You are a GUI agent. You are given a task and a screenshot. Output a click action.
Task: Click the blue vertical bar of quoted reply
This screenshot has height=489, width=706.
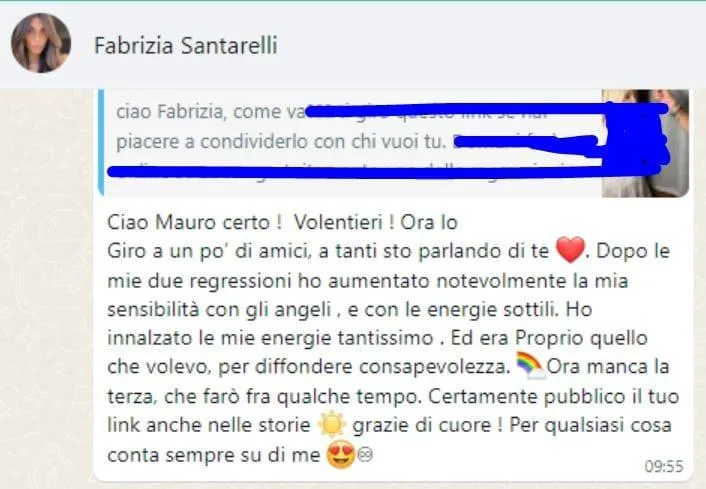click(x=101, y=143)
